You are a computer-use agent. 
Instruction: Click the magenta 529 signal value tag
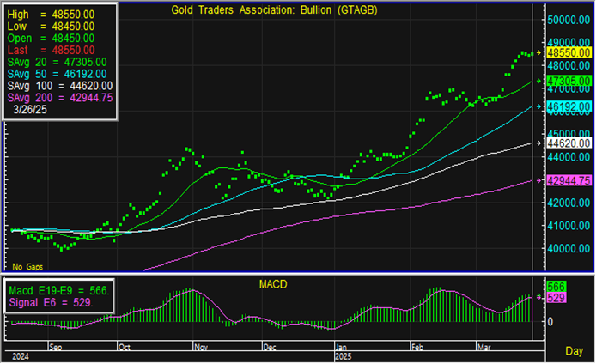(x=556, y=297)
